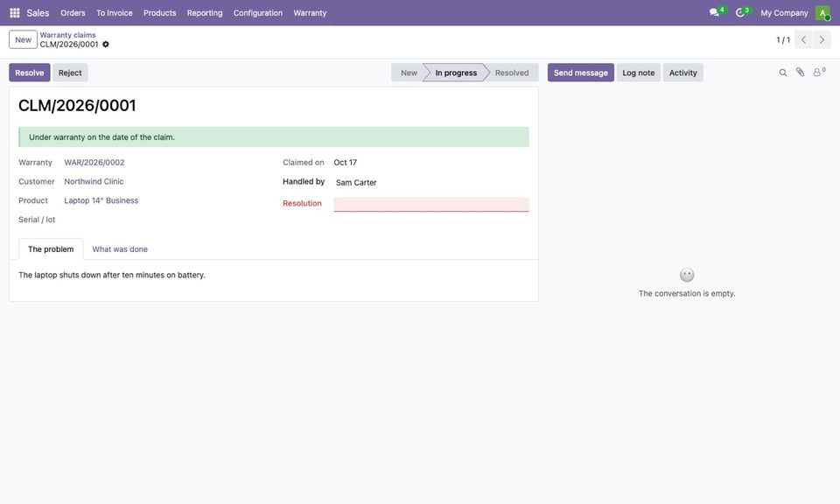The image size is (840, 504).
Task: Open the Laptop 14" Business product link
Action: pos(101,200)
